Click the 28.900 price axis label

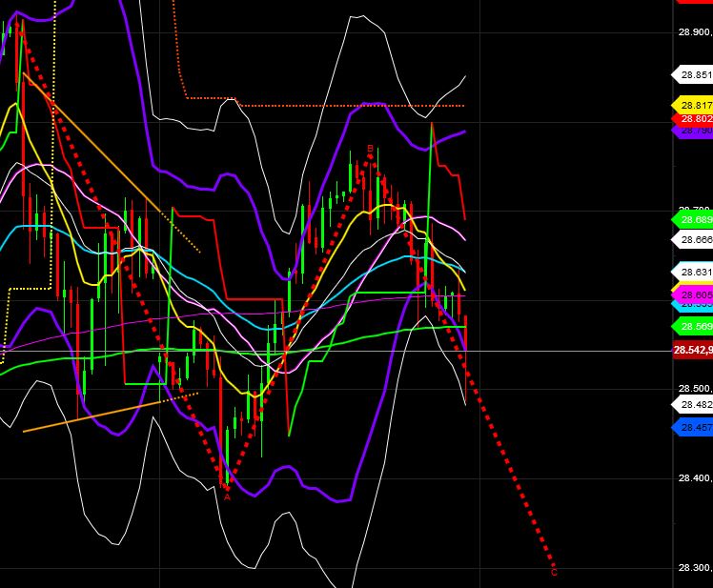pyautogui.click(x=694, y=31)
